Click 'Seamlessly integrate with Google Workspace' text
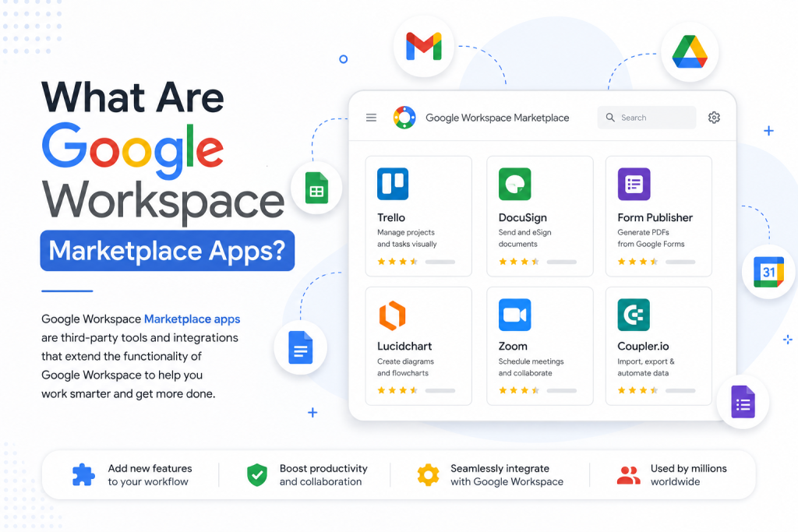 [x=507, y=475]
